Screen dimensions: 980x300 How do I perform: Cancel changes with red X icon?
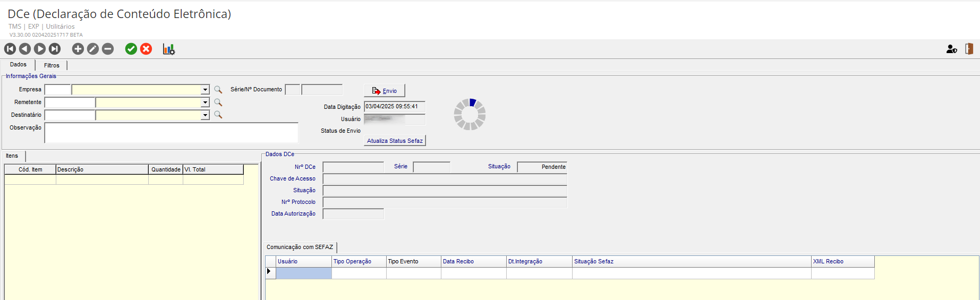click(x=146, y=49)
